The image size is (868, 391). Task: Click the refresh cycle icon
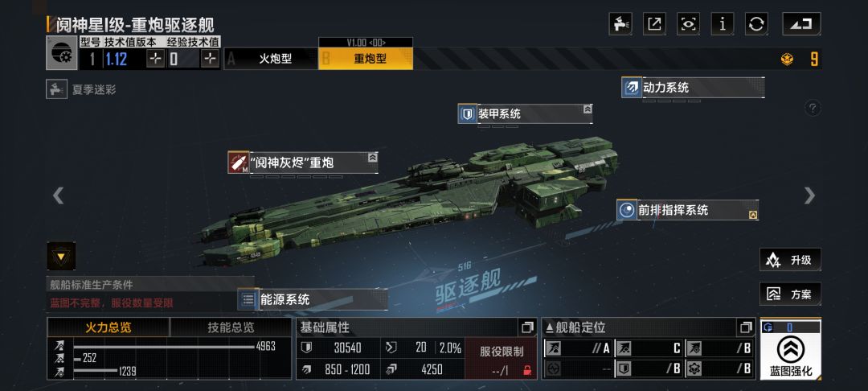pyautogui.click(x=756, y=24)
